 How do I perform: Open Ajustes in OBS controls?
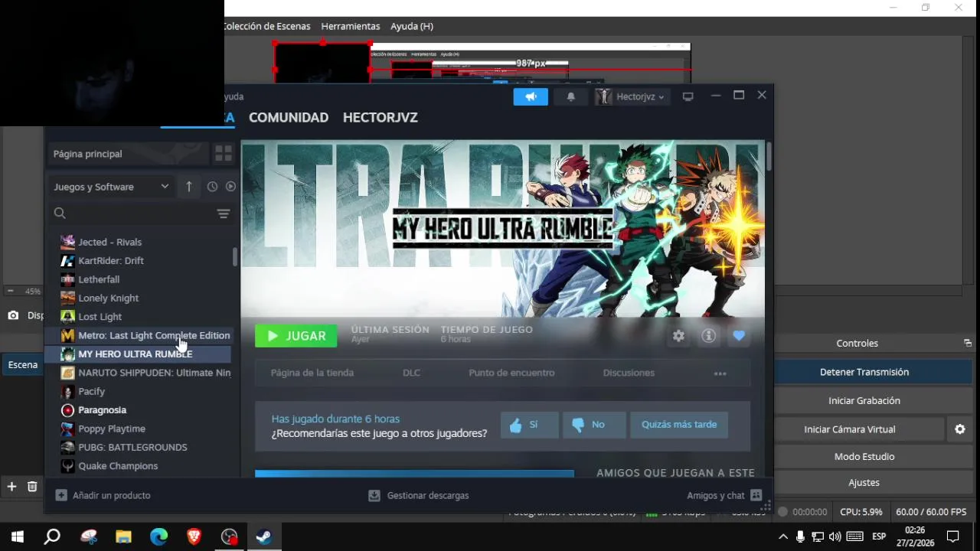(x=864, y=483)
